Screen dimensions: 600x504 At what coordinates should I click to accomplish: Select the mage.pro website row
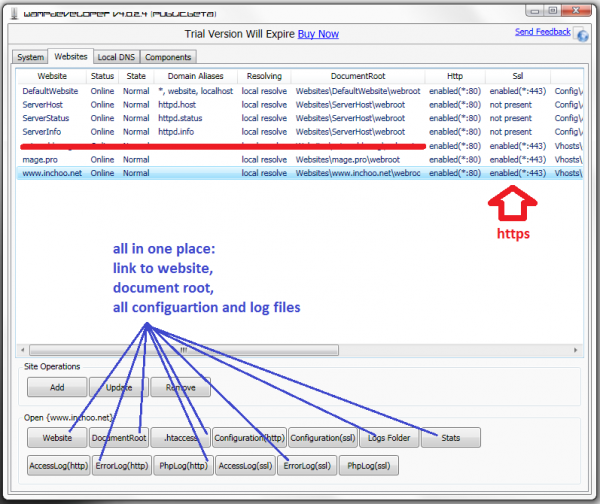click(300, 160)
